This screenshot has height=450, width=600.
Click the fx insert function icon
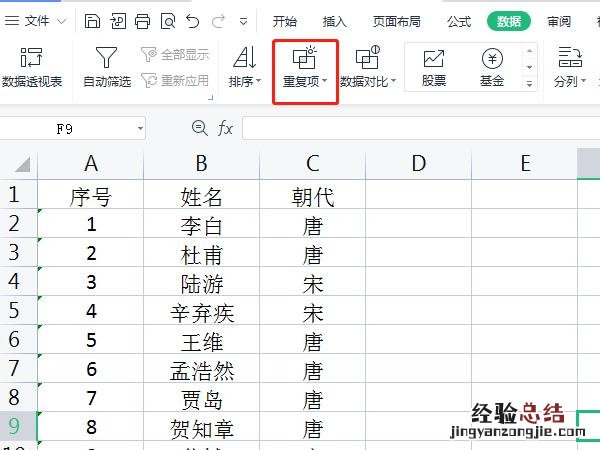pyautogui.click(x=225, y=128)
